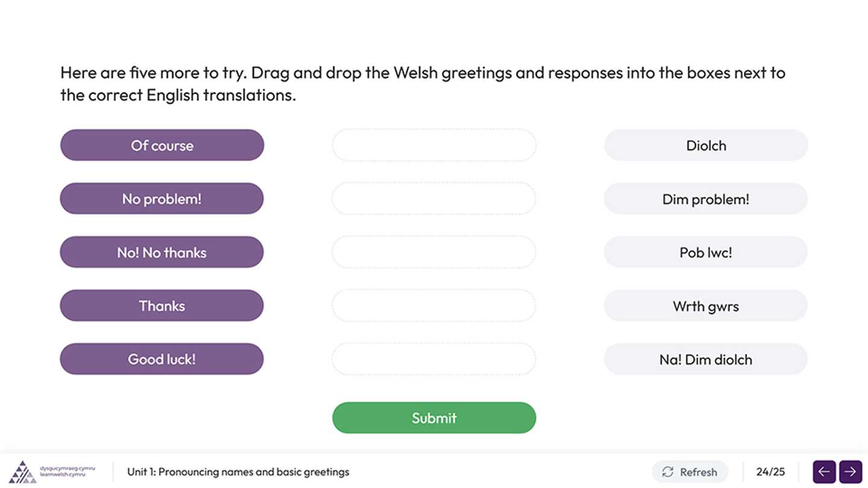The height and width of the screenshot is (488, 868).
Task: Click the Good luck! purple label
Action: point(162,359)
